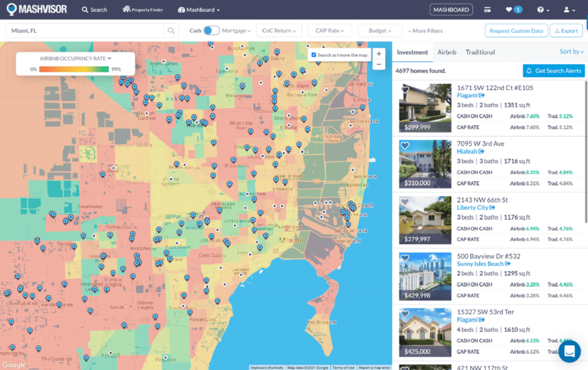Open the CAP Rate filter dropdown
The image size is (588, 370).
point(330,30)
